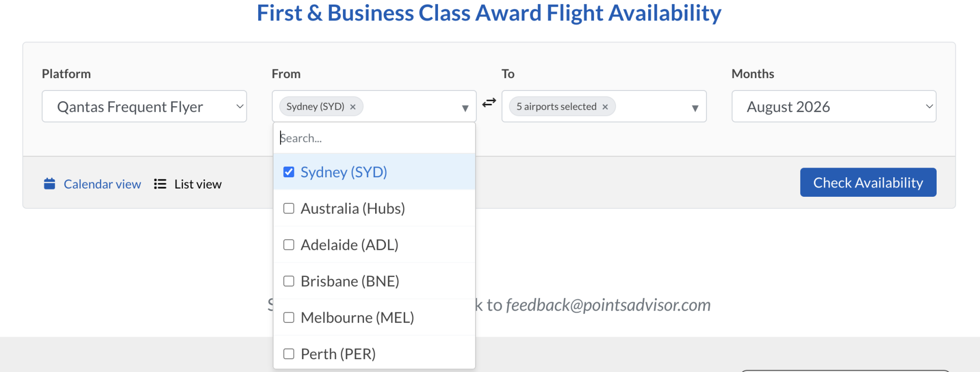Viewport: 980px width, 372px height.
Task: Enable the Adelaide (ADL) checkbox
Action: (x=289, y=245)
